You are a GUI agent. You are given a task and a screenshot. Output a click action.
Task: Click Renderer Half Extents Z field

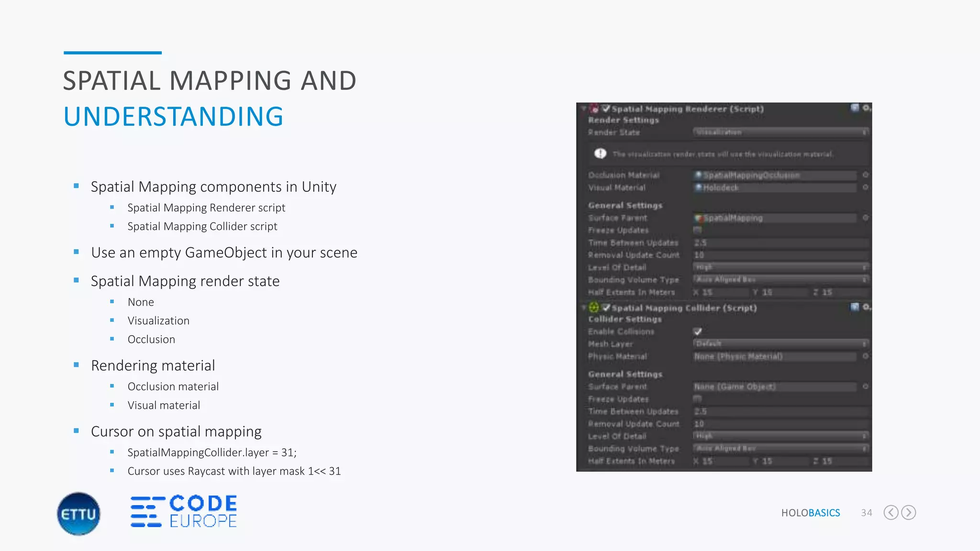coord(845,292)
